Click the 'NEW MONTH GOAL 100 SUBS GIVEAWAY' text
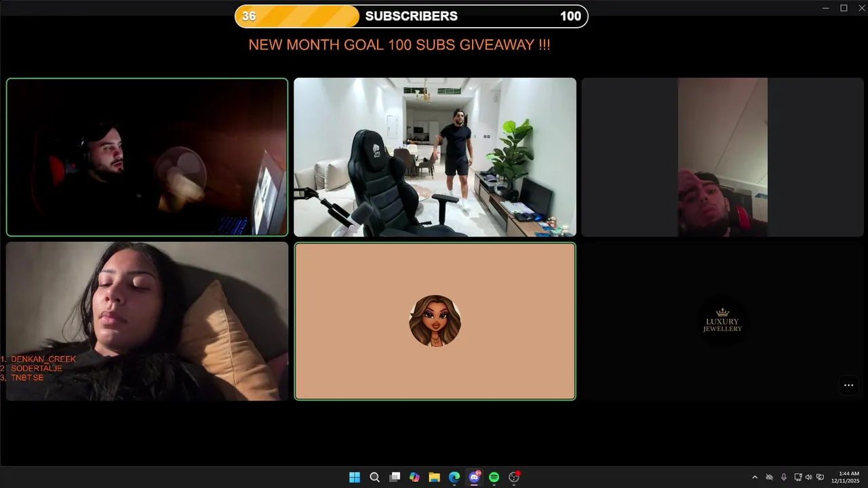868x488 pixels. [399, 45]
